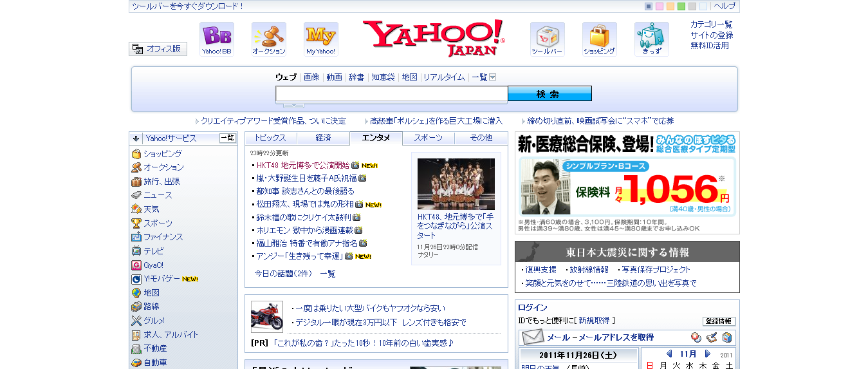Open the ヘルプ link
Screen dimensions: 868x369
click(x=725, y=6)
